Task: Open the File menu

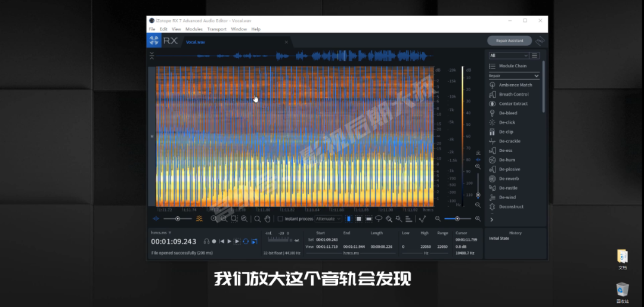Action: pos(152,29)
